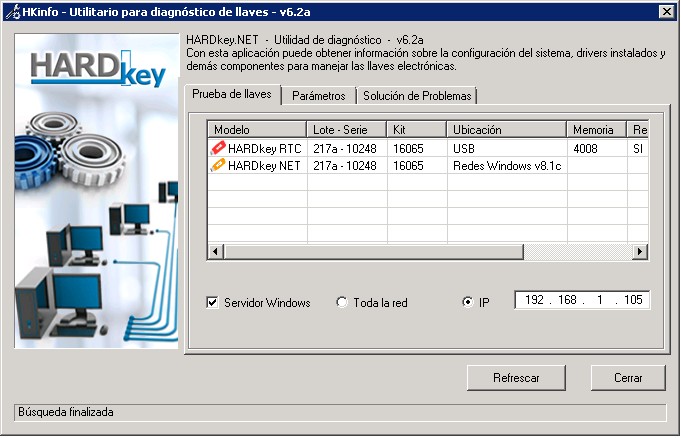Click the Memoria value 4008
The width and height of the screenshot is (681, 438).
585,149
